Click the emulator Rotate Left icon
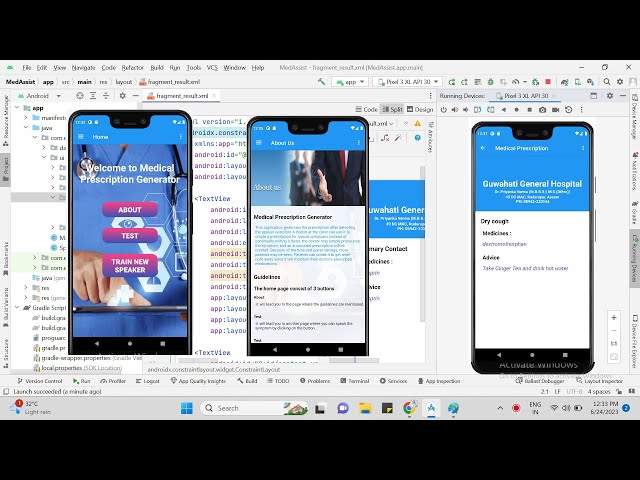 tap(478, 110)
